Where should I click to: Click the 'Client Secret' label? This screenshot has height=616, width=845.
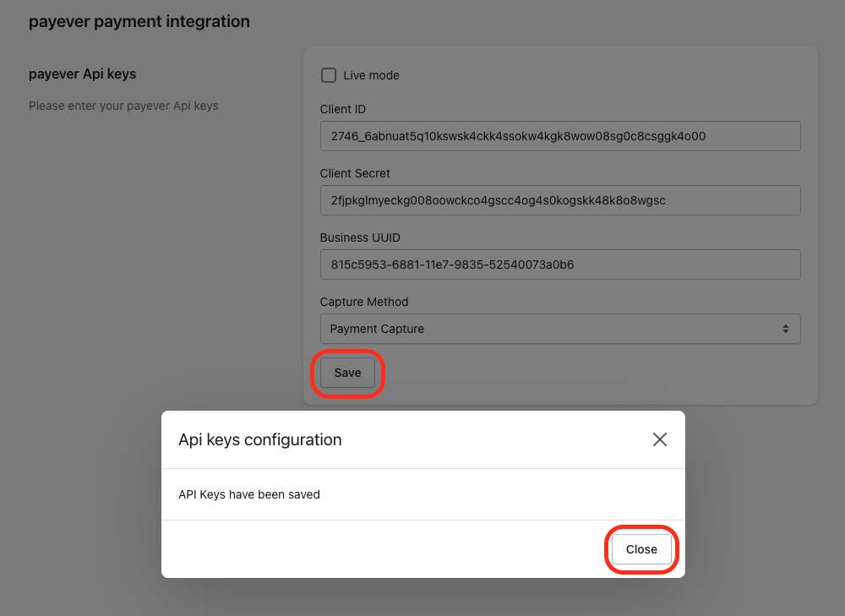tap(355, 173)
